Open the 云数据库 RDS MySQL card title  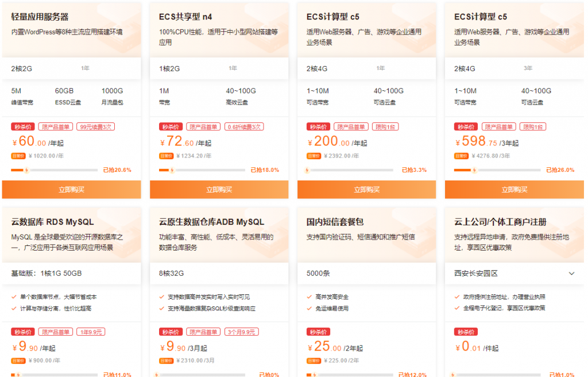52,222
